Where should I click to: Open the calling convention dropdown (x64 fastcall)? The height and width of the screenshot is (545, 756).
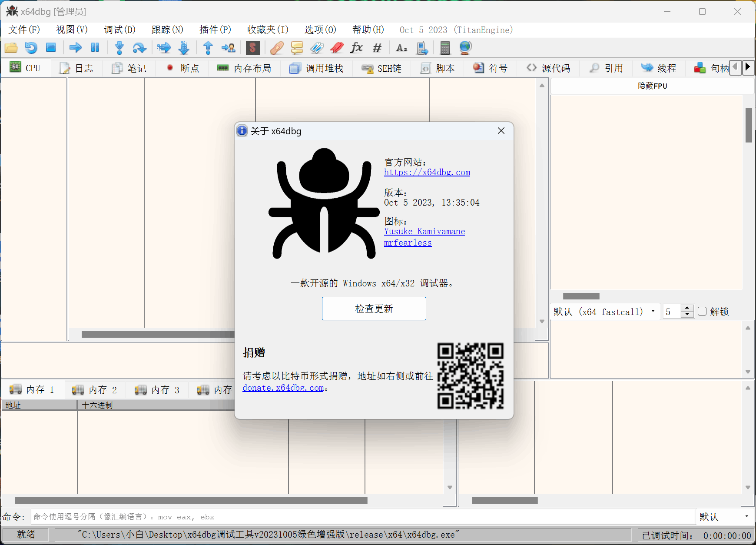pos(605,312)
